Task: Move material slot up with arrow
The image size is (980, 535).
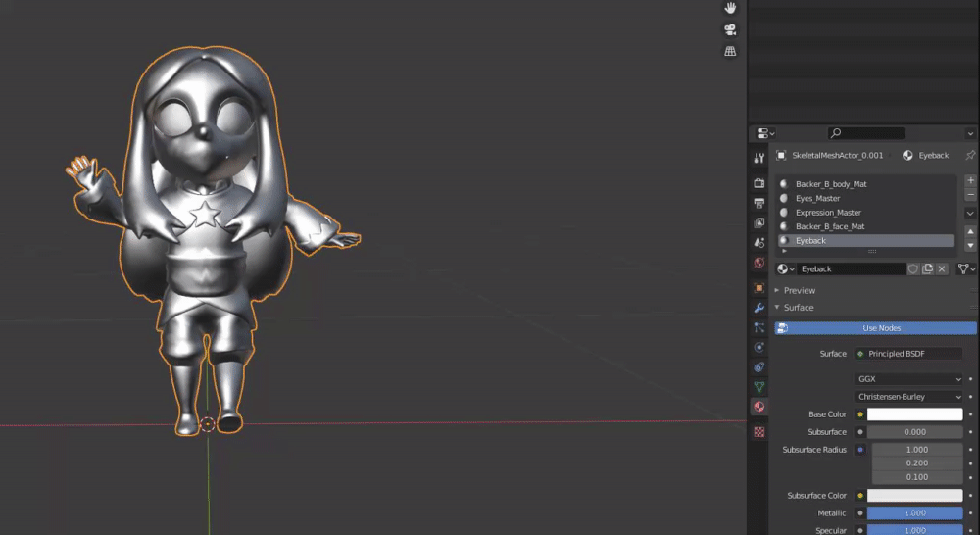Action: (970, 232)
